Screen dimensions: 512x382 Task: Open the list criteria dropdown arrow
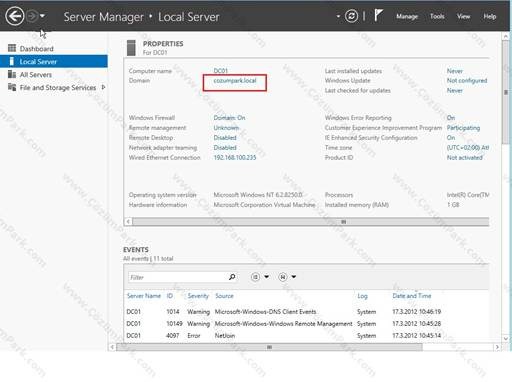click(266, 277)
